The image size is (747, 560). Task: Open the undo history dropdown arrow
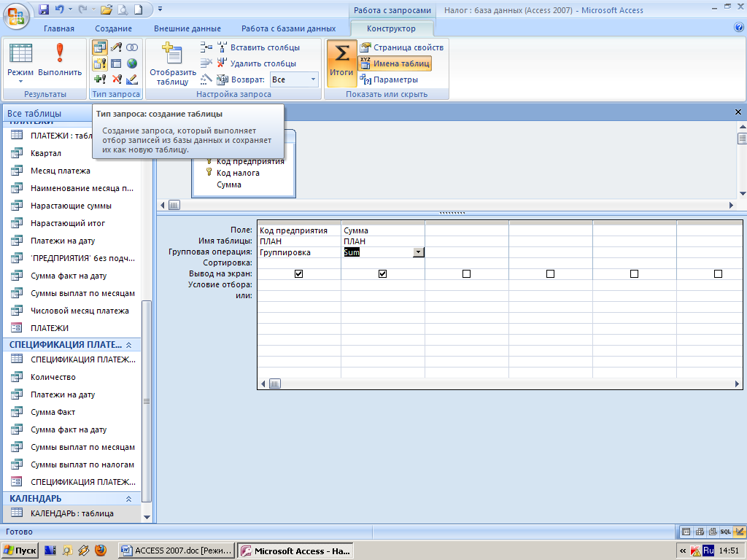coord(70,9)
